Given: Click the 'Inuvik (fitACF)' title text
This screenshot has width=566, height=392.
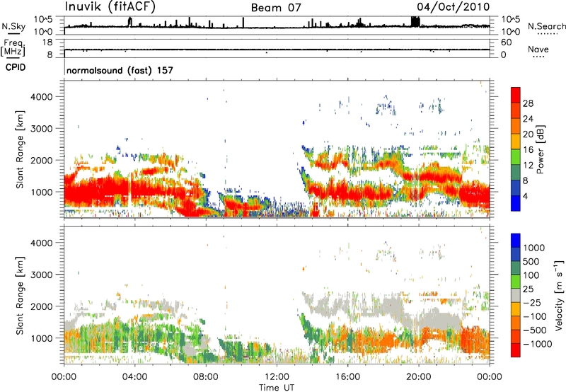Looking at the screenshot, I should 110,7.
